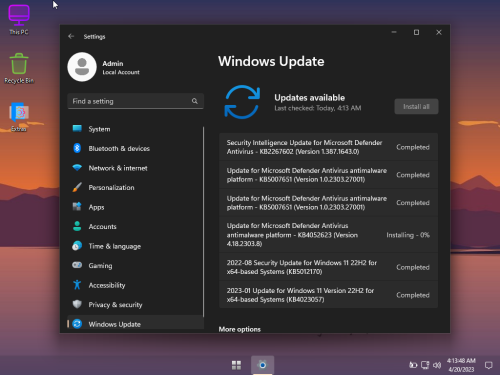This screenshot has height=375, width=500.
Task: Click Completed status for KB4023057 update
Action: 413,295
